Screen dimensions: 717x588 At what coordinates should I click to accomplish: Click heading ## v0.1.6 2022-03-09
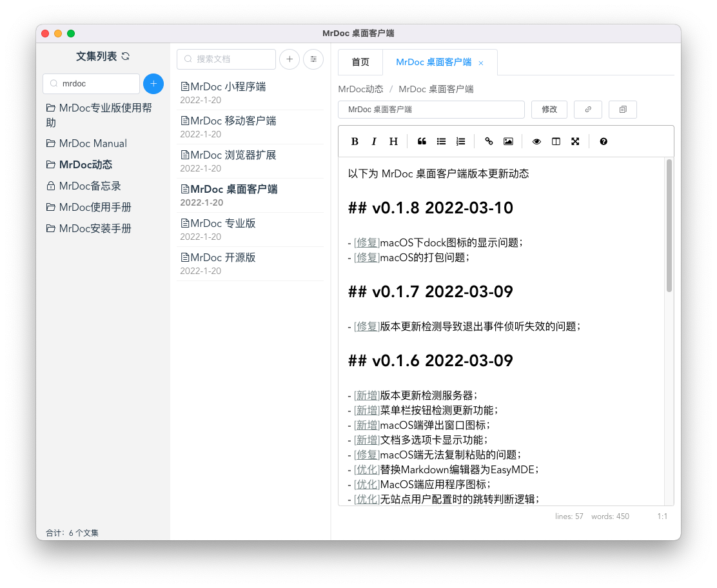click(431, 361)
